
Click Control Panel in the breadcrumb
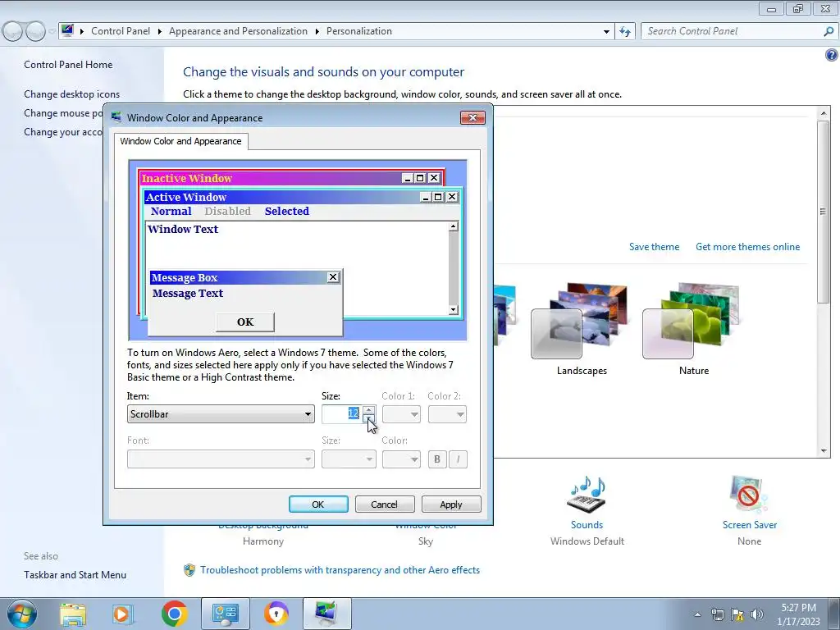121,31
